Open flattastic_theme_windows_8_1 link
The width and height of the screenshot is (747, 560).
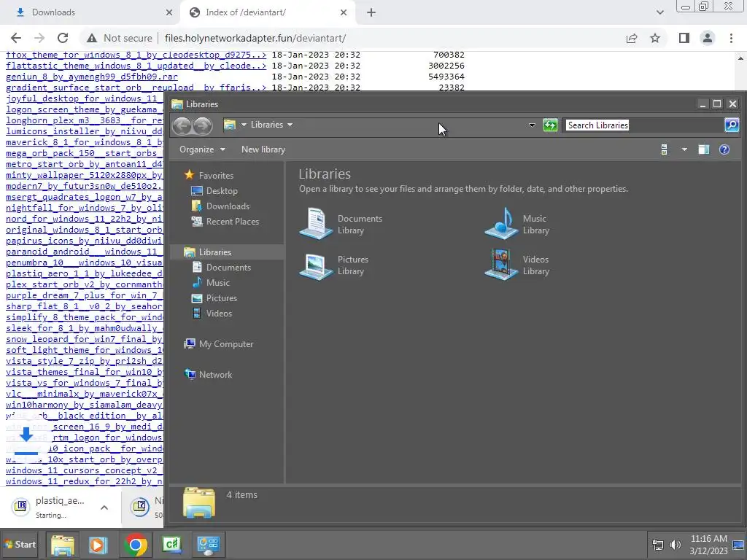[136, 66]
